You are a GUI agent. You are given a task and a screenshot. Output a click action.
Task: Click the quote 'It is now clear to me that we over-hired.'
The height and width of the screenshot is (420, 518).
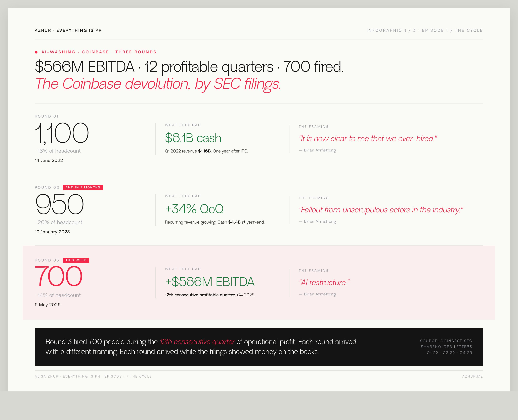pos(368,139)
